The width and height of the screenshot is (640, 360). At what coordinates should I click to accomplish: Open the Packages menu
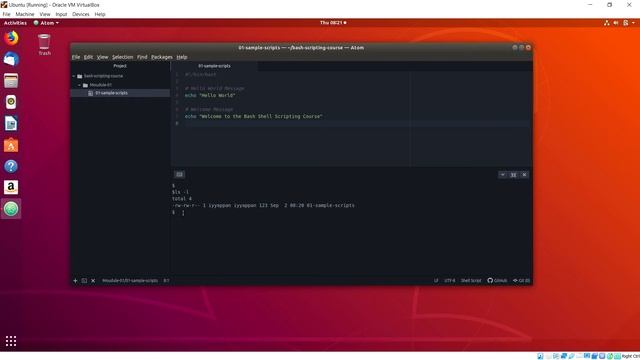click(x=162, y=57)
